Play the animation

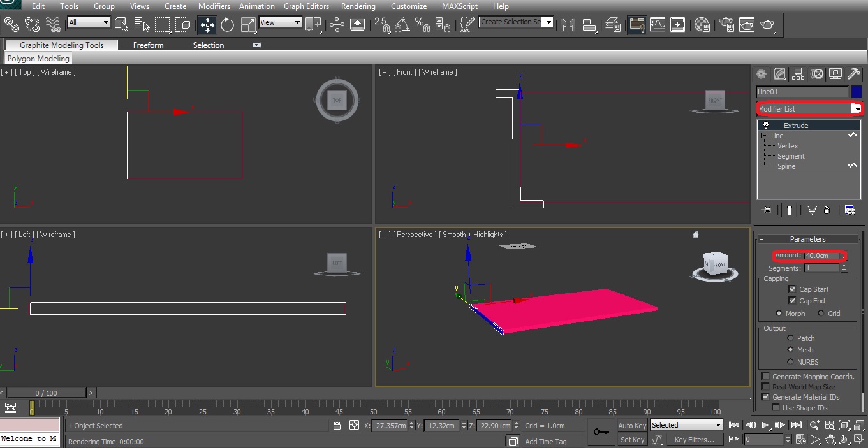(x=765, y=425)
